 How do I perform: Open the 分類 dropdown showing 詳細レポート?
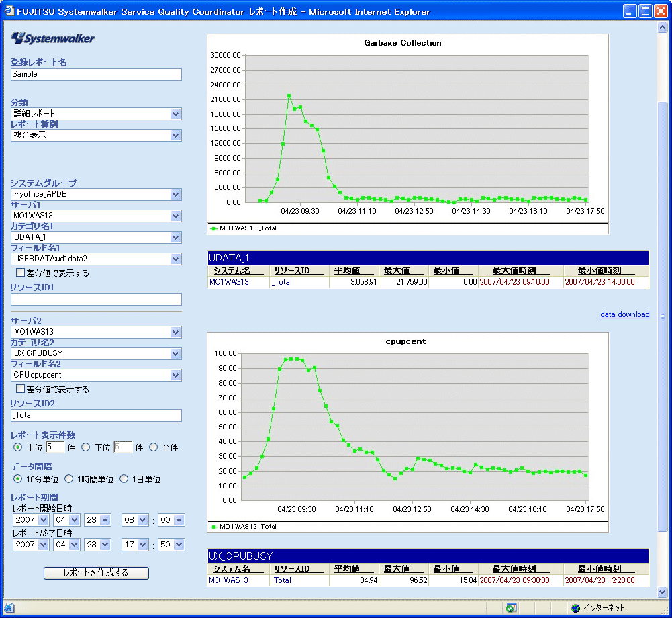pos(96,114)
